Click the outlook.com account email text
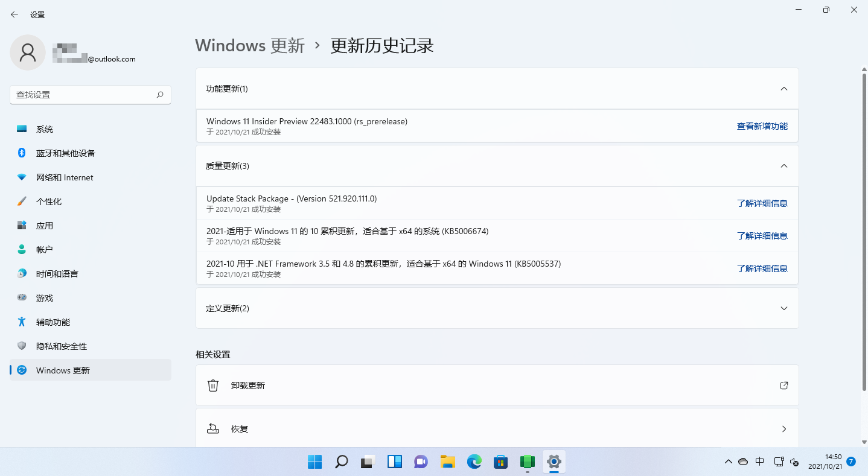Viewport: 868px width, 476px height. 112,59
